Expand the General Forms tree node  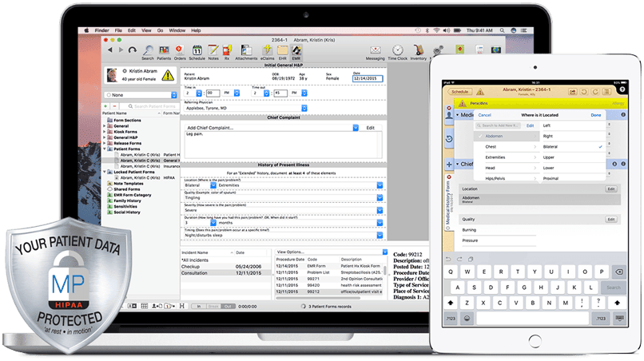(105, 126)
